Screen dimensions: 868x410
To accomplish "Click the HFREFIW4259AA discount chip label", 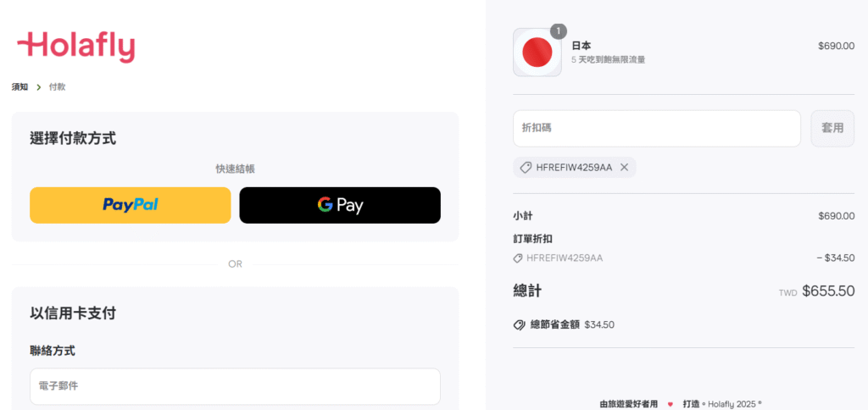I will pyautogui.click(x=574, y=167).
